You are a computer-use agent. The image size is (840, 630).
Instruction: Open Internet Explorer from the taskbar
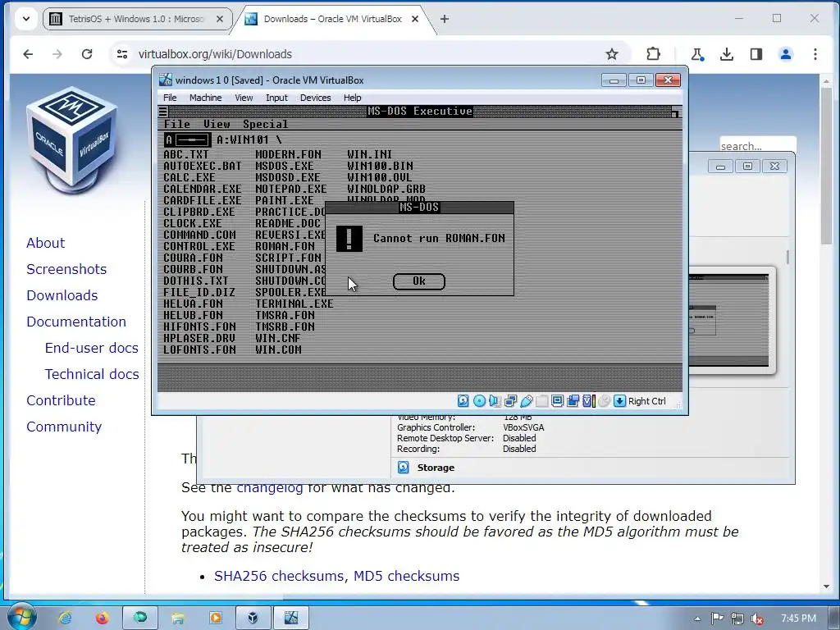point(66,618)
